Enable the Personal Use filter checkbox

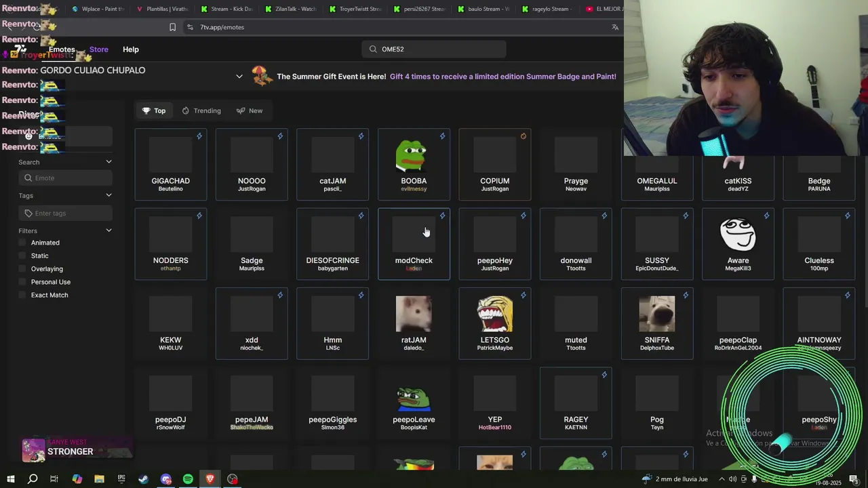point(22,282)
